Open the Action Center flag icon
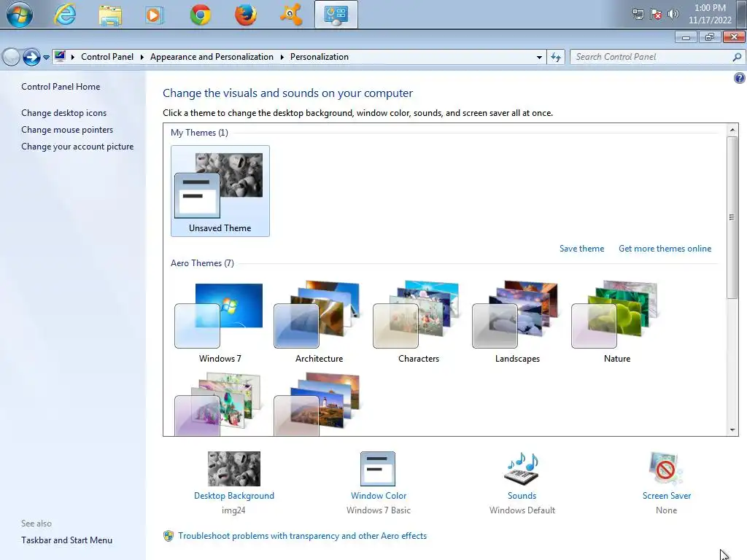 (x=656, y=14)
